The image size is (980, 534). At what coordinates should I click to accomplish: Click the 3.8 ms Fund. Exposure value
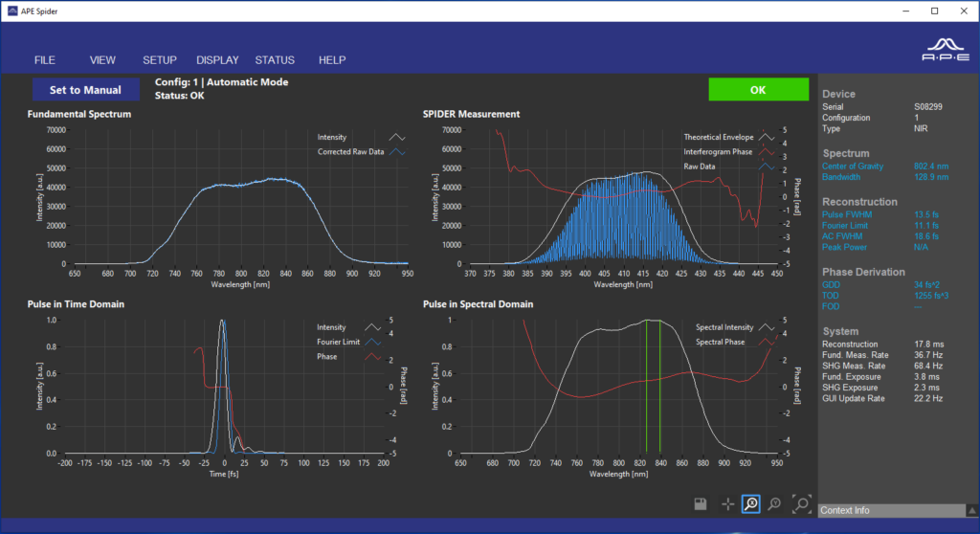[926, 377]
